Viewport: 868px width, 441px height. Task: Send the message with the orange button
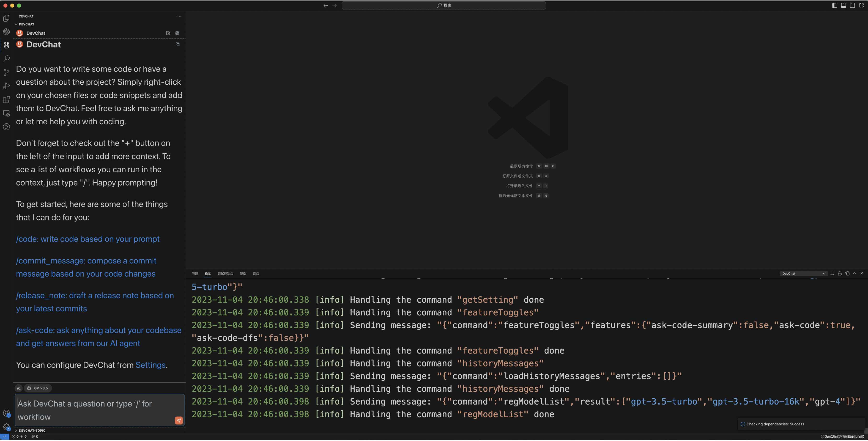click(179, 420)
